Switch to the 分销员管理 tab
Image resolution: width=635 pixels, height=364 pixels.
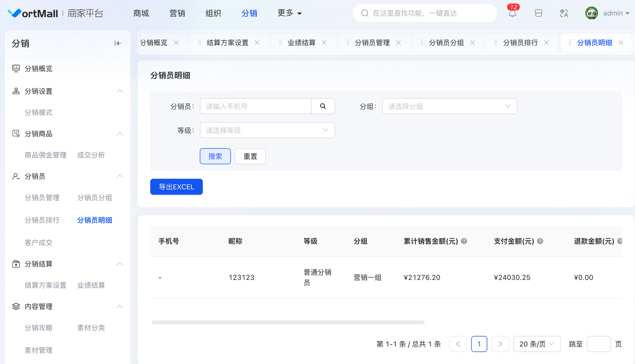[x=372, y=43]
